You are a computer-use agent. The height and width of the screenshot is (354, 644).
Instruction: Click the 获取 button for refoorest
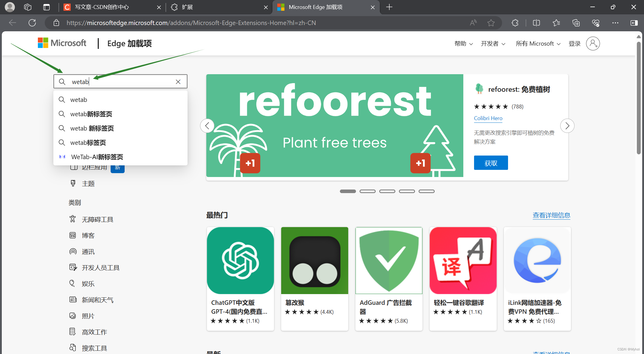[491, 163]
